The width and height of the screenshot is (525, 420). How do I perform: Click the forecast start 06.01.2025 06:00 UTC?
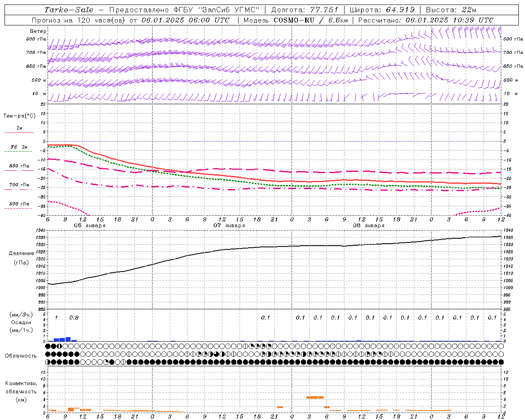click(185, 20)
